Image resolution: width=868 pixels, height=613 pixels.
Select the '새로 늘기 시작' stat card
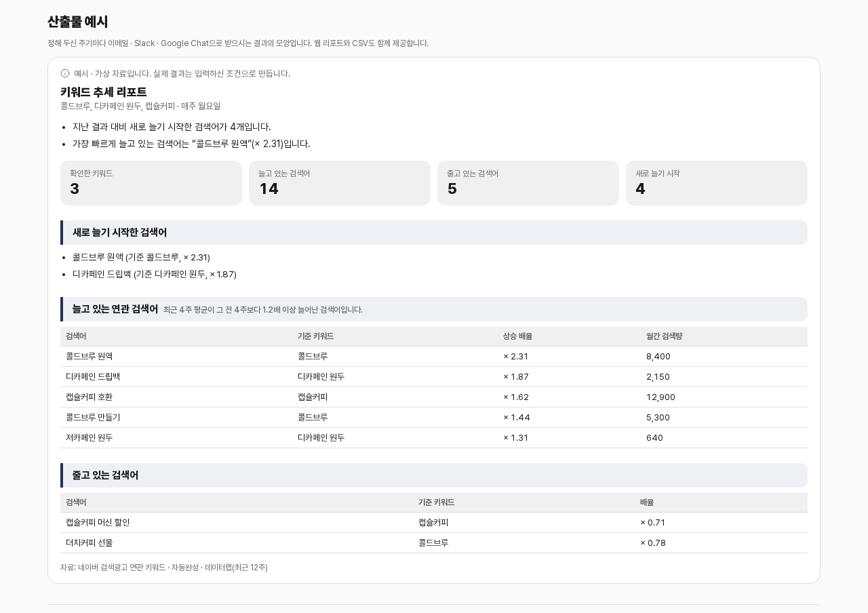tap(717, 183)
